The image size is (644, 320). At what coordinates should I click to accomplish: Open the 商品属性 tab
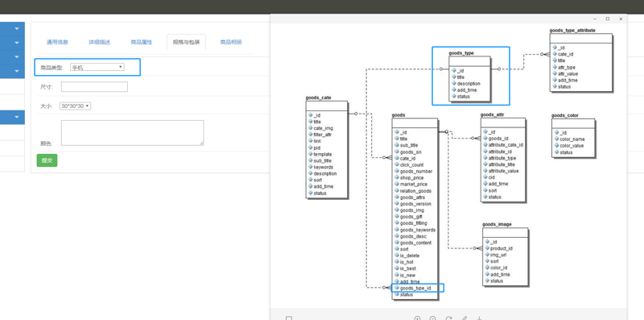coord(142,42)
